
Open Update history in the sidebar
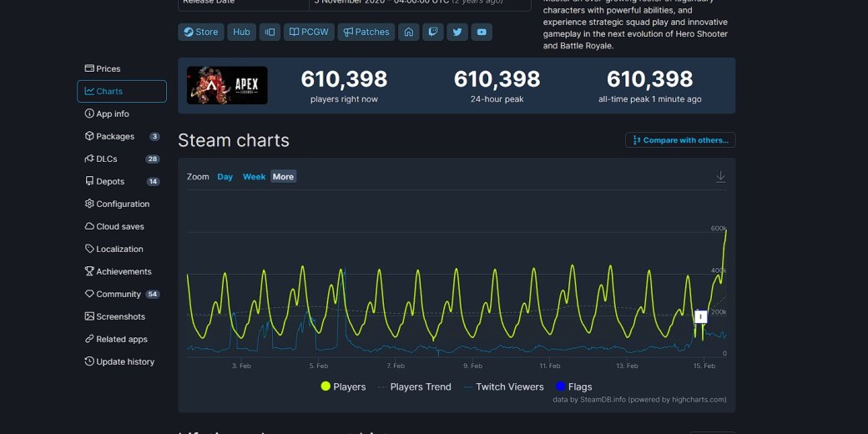(122, 362)
